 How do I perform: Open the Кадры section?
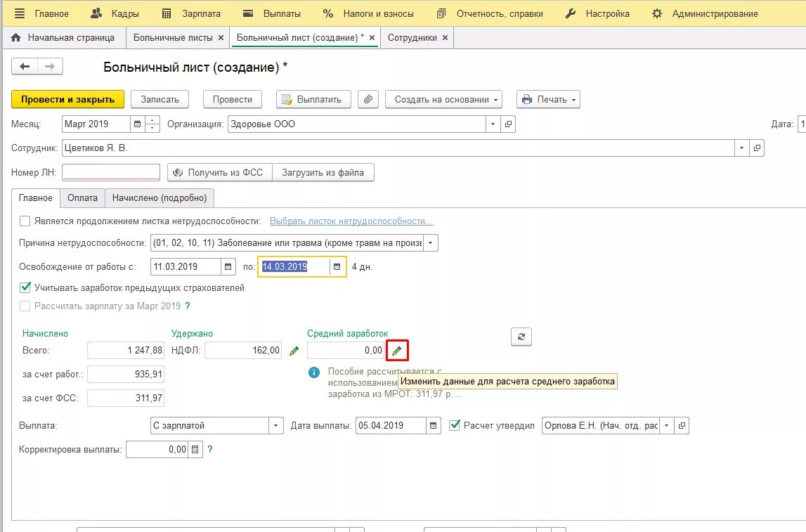click(x=115, y=14)
